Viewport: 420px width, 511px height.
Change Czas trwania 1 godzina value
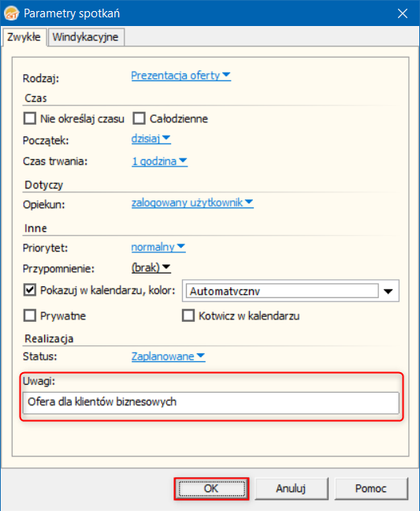[159, 161]
